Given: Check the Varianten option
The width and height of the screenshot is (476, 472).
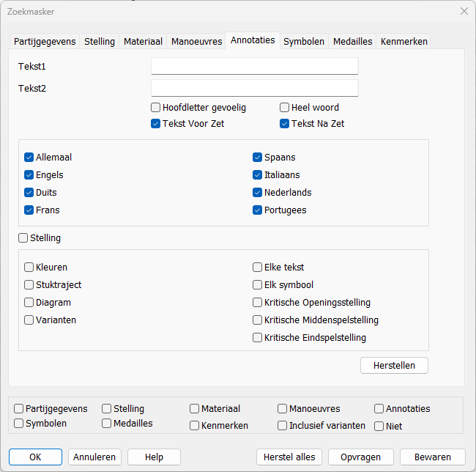Looking at the screenshot, I should pyautogui.click(x=29, y=320).
